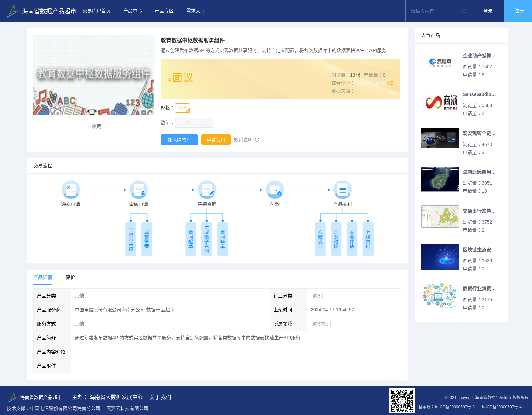The image size is (532, 415).
Task: Click the 审核申请 process icon
Action: pyautogui.click(x=139, y=190)
